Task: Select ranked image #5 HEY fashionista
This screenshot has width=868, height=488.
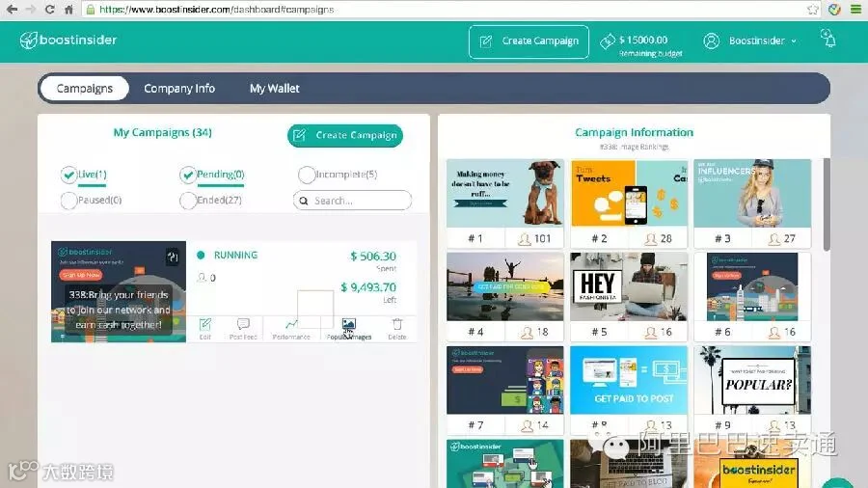Action: [x=629, y=286]
